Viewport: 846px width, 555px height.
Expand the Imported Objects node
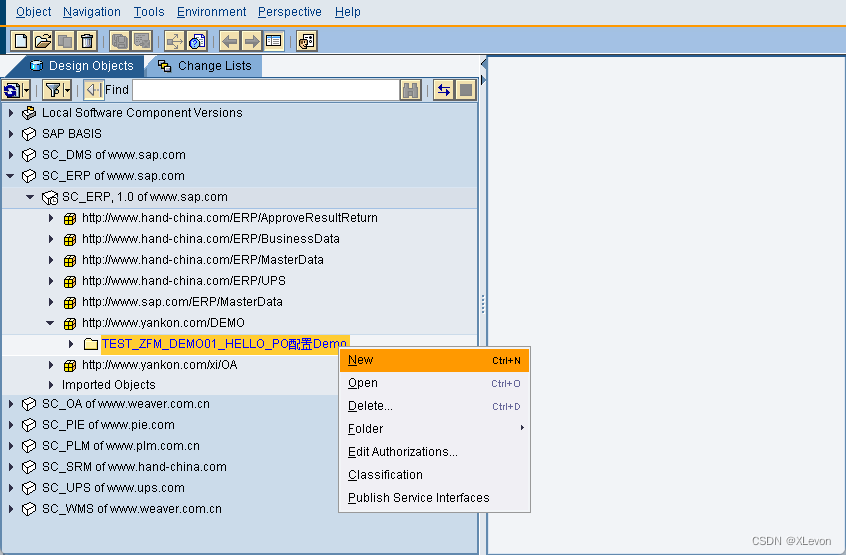point(51,385)
